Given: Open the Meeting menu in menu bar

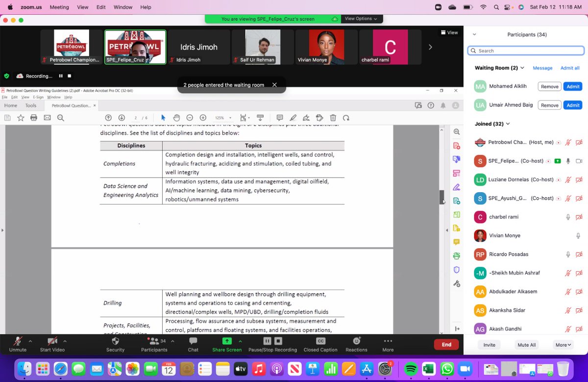Looking at the screenshot, I should [59, 7].
